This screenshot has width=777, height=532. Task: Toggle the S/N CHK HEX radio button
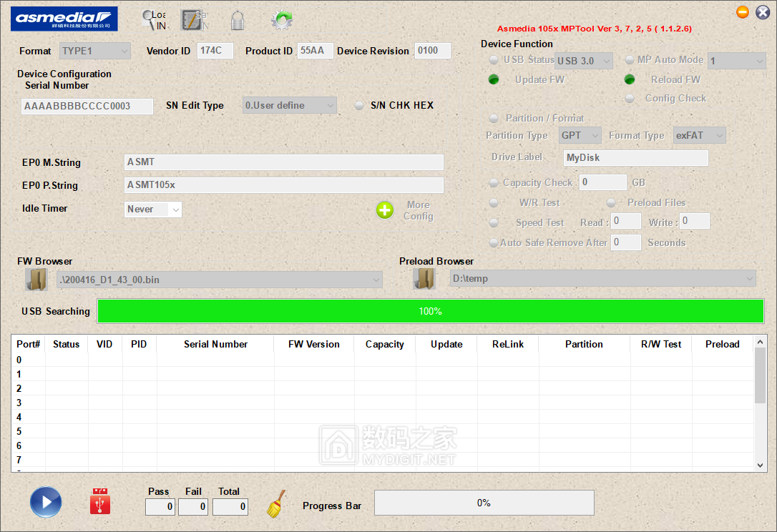pyautogui.click(x=360, y=106)
